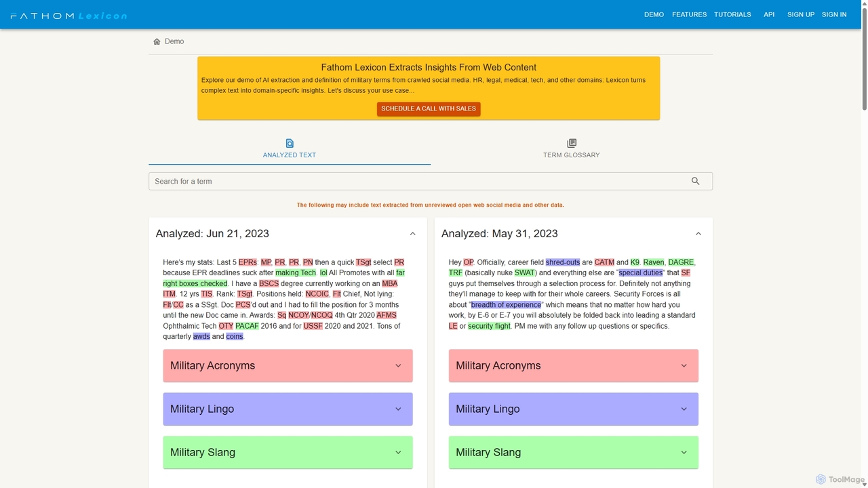Expand Military Lingo in May 31 card
The width and height of the screenshot is (868, 488).
(x=573, y=409)
